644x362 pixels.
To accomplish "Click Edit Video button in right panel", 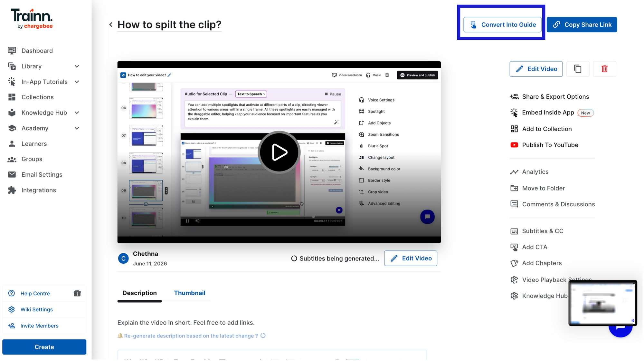I will click(x=536, y=69).
